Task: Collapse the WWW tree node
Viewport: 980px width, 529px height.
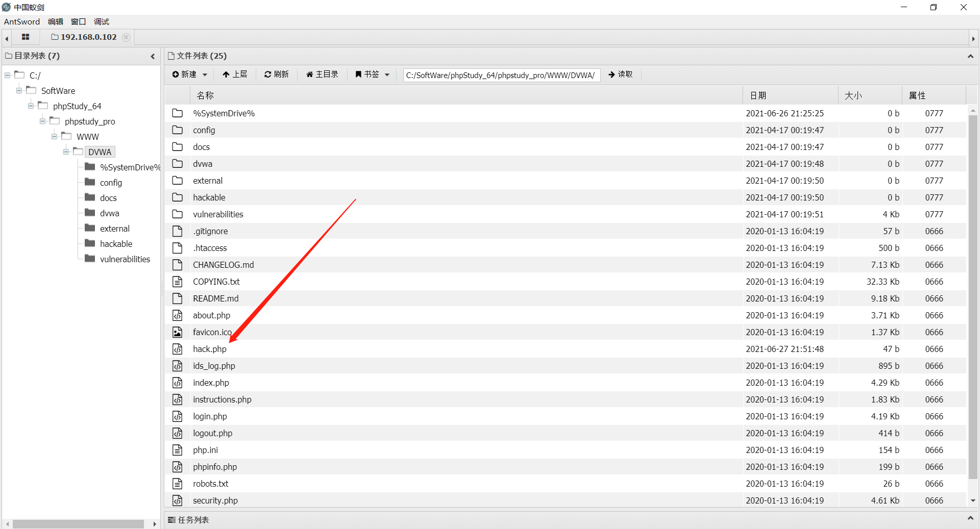Action: 54,136
